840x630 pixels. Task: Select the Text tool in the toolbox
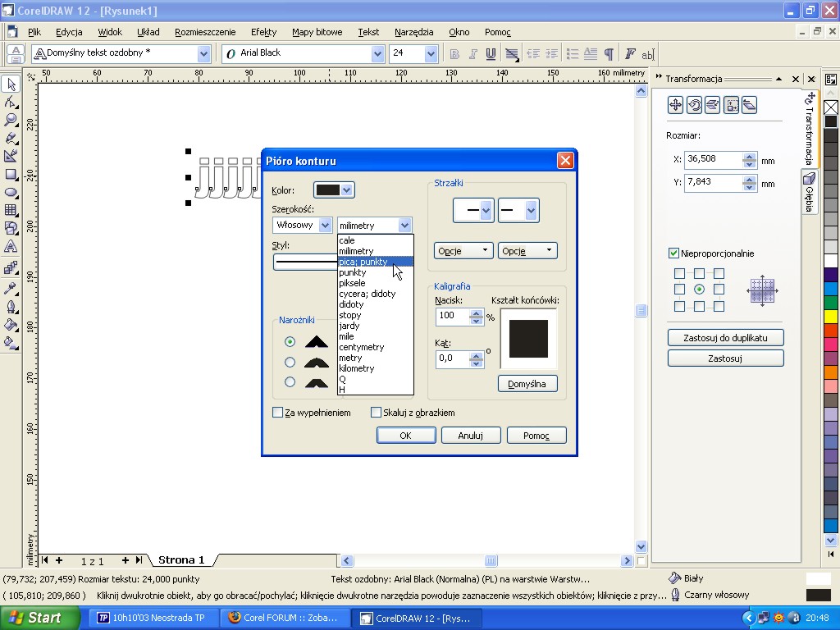11,247
